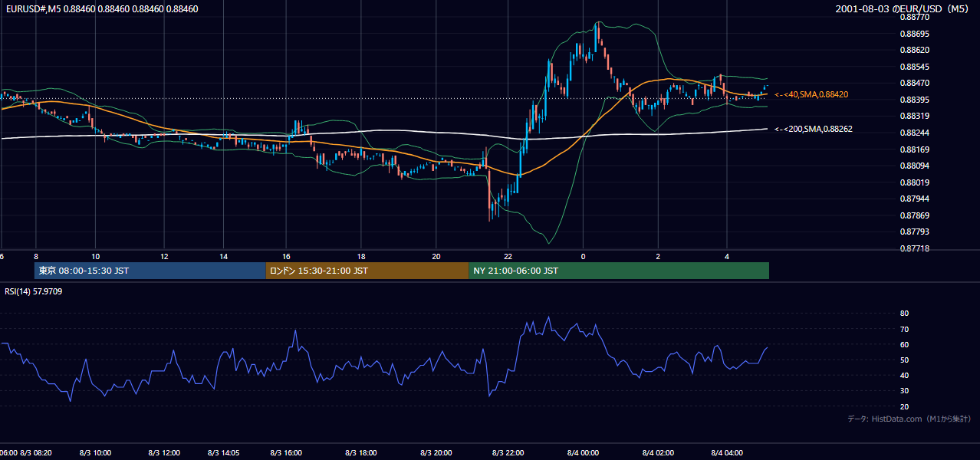The width and height of the screenshot is (980, 460).
Task: Click the 8/4 00:00 bottom time label
Action: 584,453
